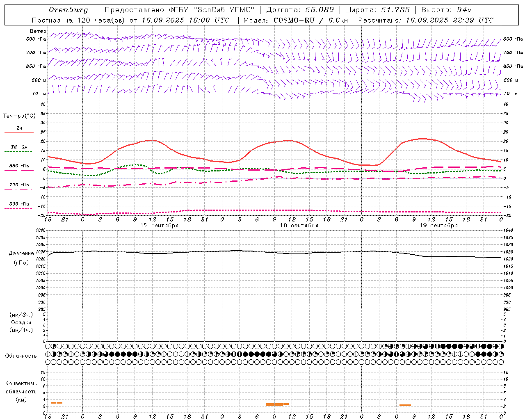
Task: Click the 'Td 2м' dew point legend entry
Action: tap(19, 147)
